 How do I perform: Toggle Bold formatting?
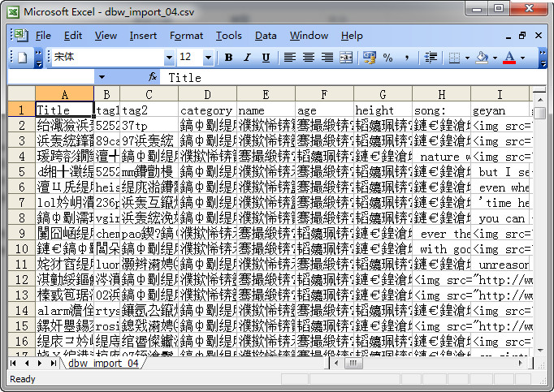point(228,57)
